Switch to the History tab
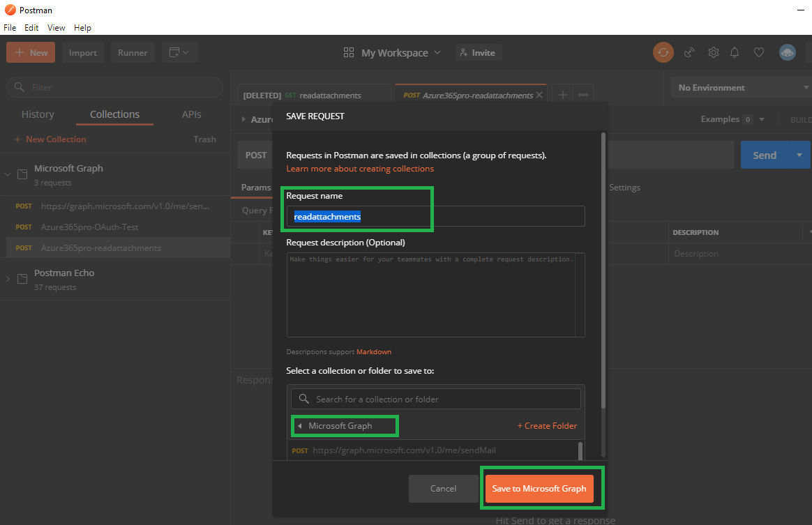 click(38, 114)
